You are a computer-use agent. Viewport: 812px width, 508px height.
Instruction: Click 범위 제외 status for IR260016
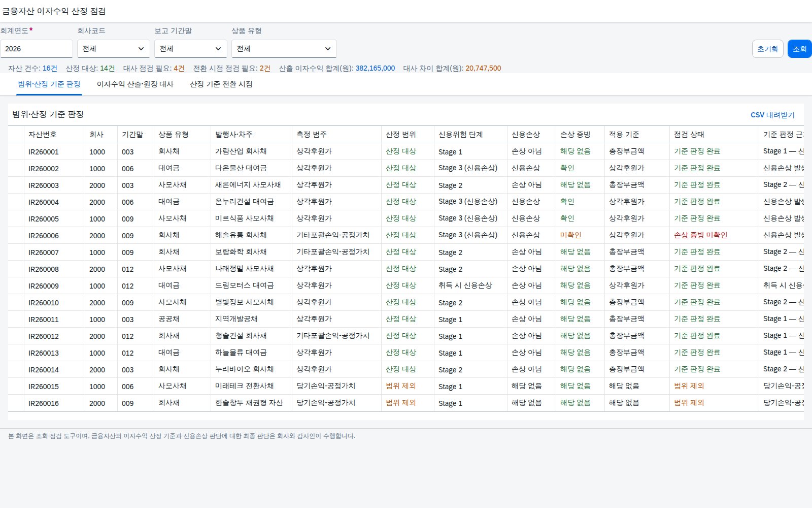point(689,403)
